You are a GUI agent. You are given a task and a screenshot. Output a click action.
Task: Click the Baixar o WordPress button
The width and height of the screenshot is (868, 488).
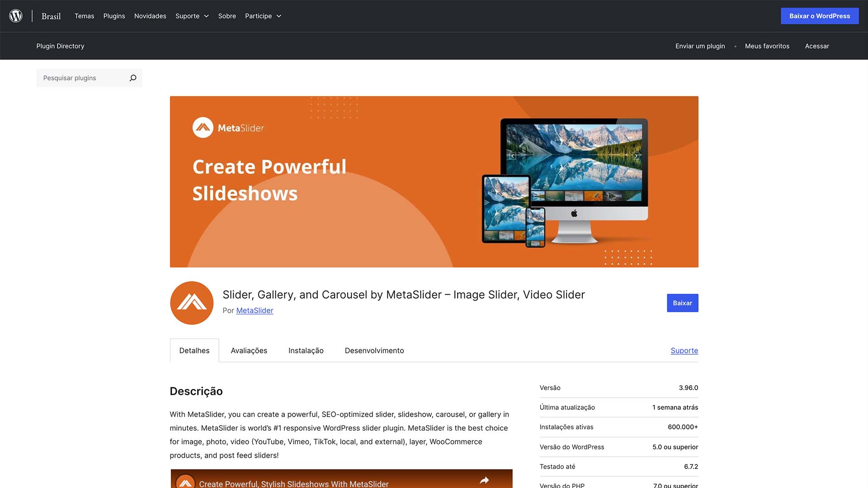point(820,16)
